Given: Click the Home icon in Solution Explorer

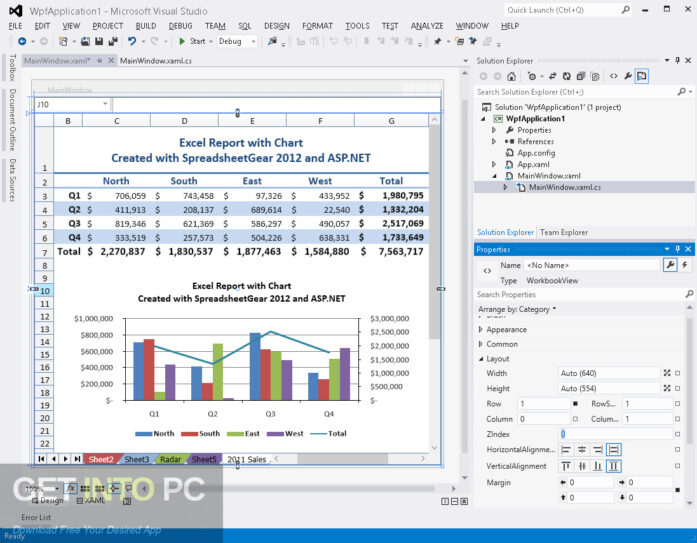Looking at the screenshot, I should tap(511, 76).
